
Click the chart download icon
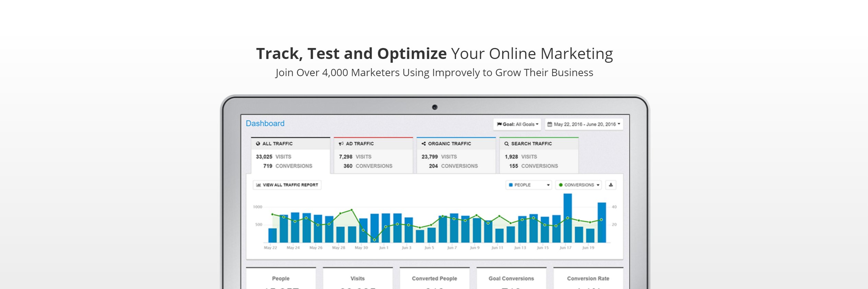(611, 185)
